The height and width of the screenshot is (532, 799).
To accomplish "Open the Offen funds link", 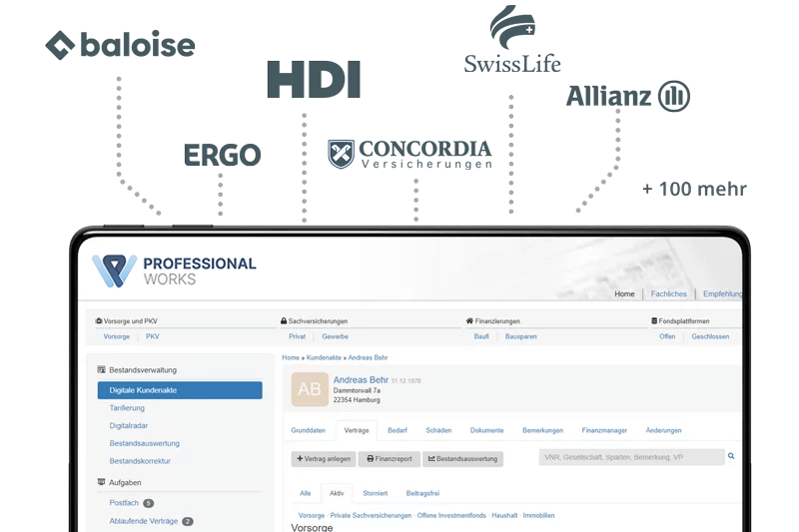I will [x=667, y=336].
